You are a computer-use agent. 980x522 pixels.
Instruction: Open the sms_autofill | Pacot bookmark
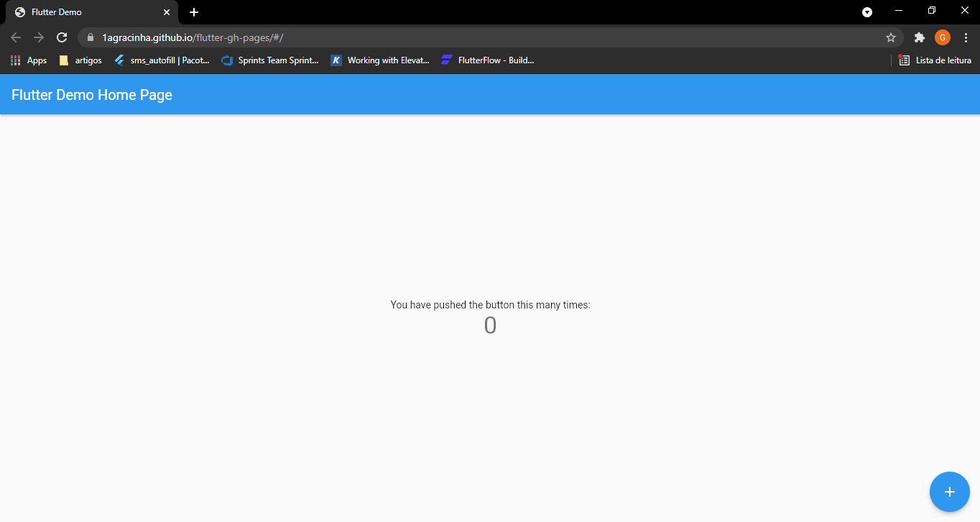tap(162, 60)
